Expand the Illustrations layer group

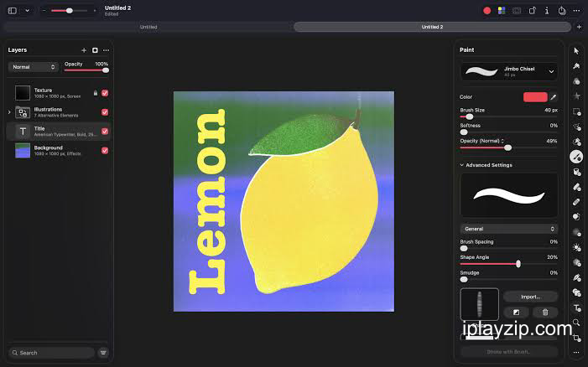click(x=9, y=112)
